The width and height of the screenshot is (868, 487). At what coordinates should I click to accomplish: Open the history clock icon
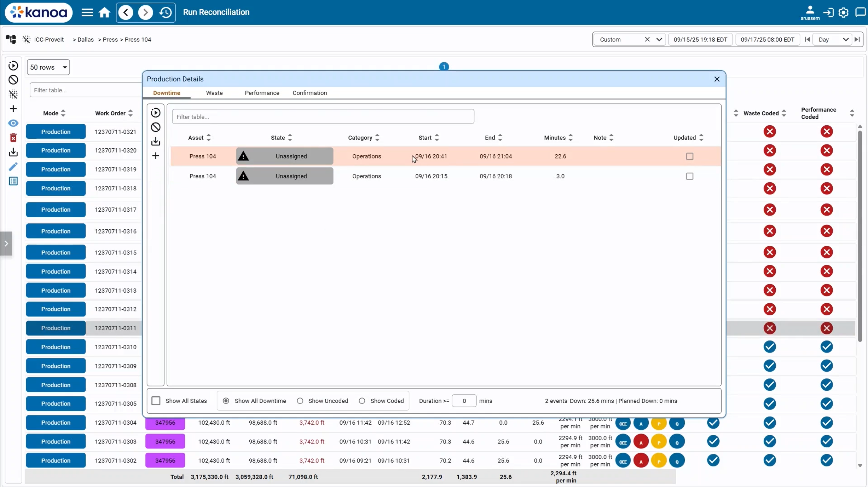(x=165, y=12)
